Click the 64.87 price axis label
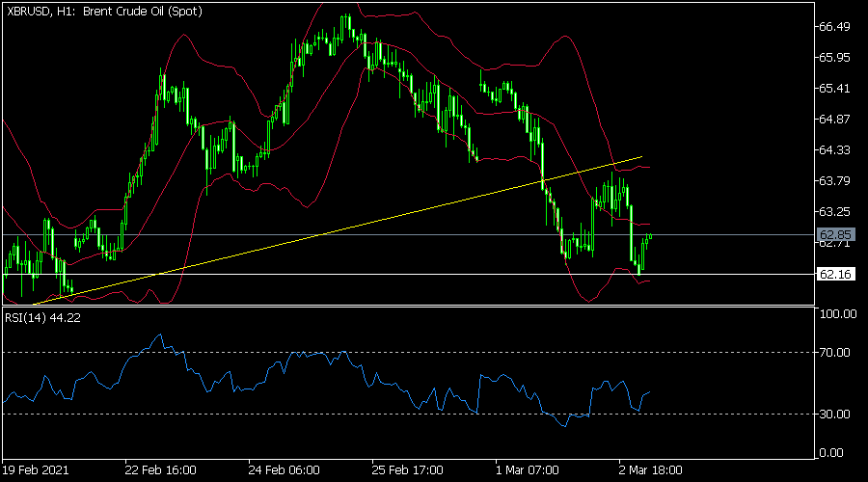The image size is (868, 482). 835,120
